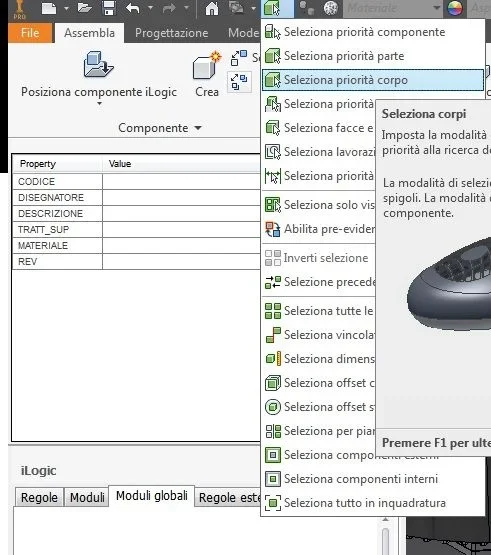This screenshot has width=491, height=555.
Task: Open the Regole tab in iLogic
Action: [39, 497]
